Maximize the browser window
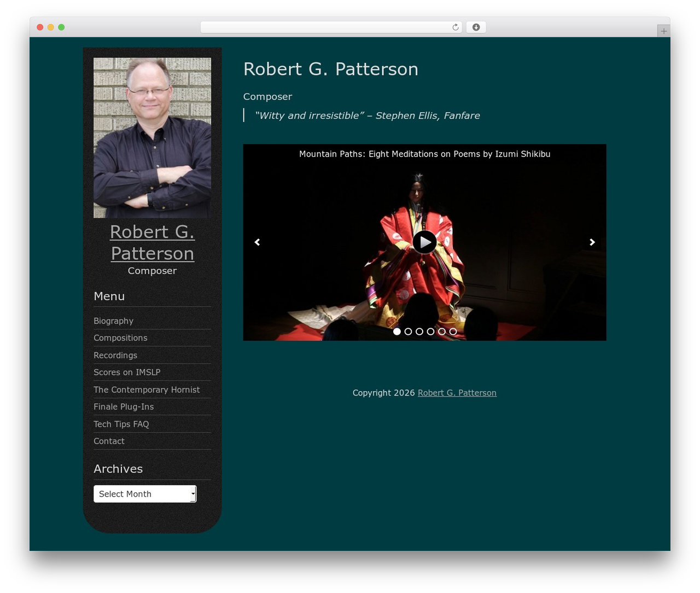 coord(61,27)
